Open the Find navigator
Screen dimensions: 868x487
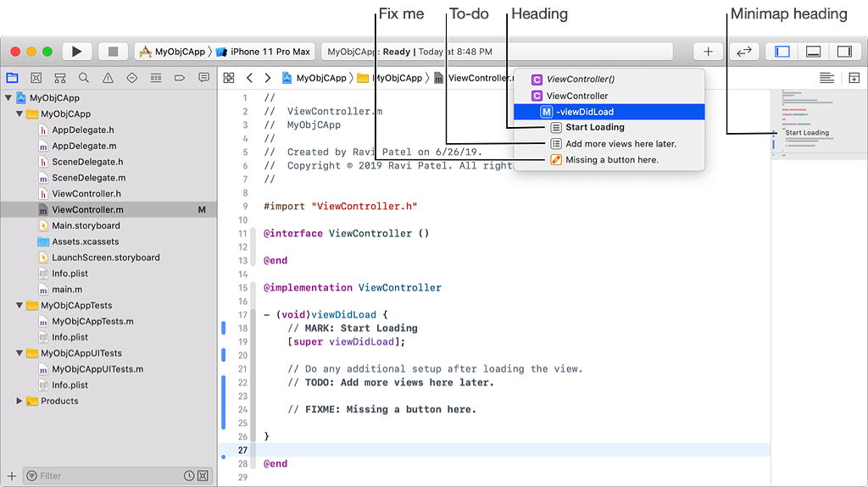click(84, 78)
